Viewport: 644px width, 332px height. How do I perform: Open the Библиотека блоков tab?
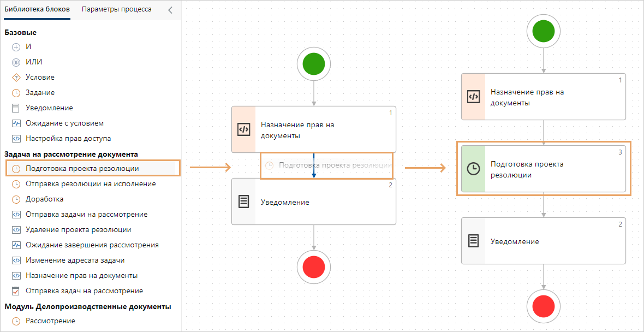pos(37,10)
